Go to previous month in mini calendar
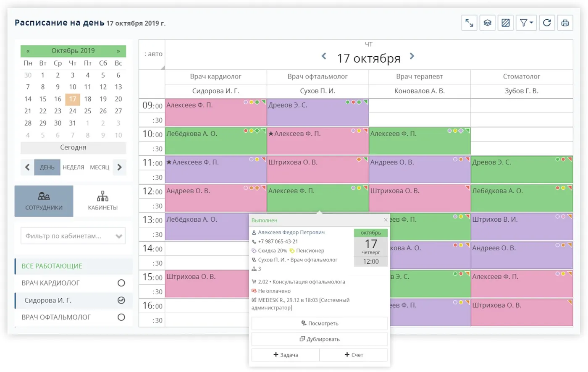Image resolution: width=588 pixels, height=372 pixels. point(28,51)
